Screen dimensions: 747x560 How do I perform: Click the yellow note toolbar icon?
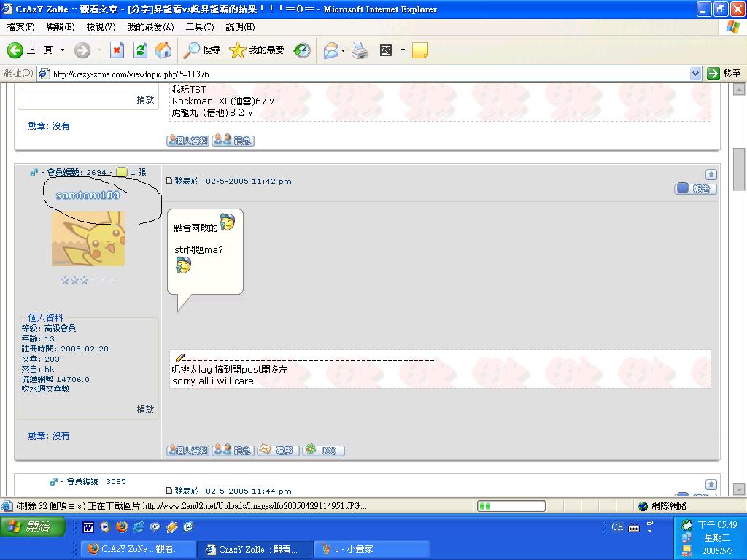tap(419, 50)
